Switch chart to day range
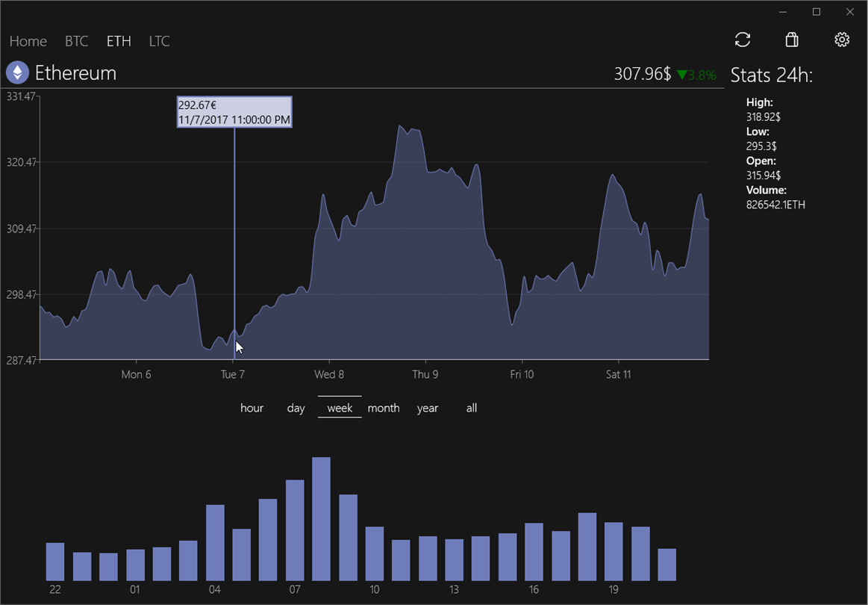The height and width of the screenshot is (605, 868). point(296,408)
